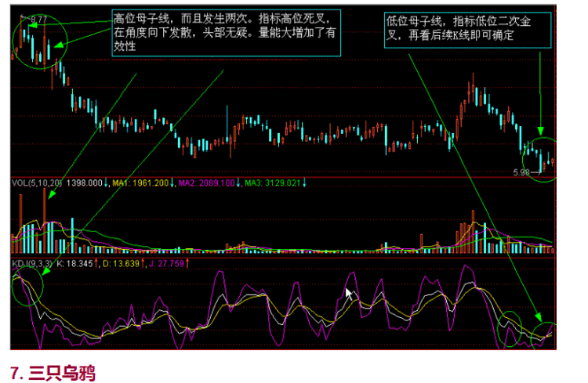
Task: Click the MA3: 3129.021 readout
Action: [x=273, y=182]
